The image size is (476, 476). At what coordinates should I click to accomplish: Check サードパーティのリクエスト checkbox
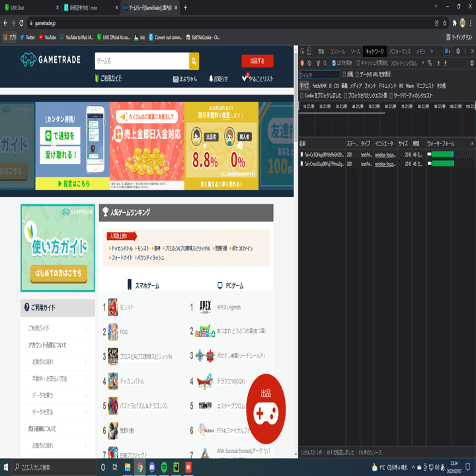pyautogui.click(x=391, y=96)
